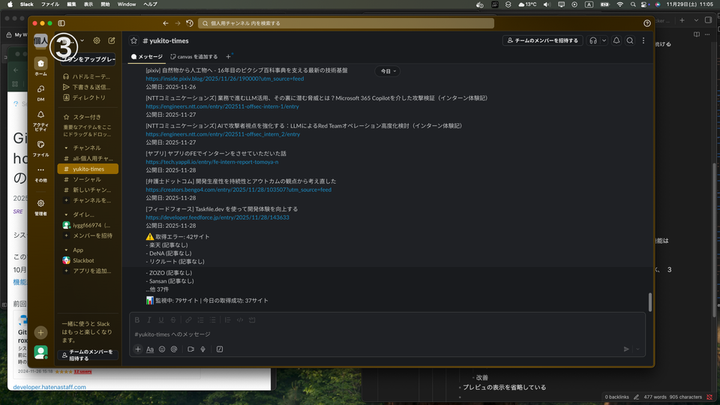Click the history clock icon in toolbar

click(205, 22)
